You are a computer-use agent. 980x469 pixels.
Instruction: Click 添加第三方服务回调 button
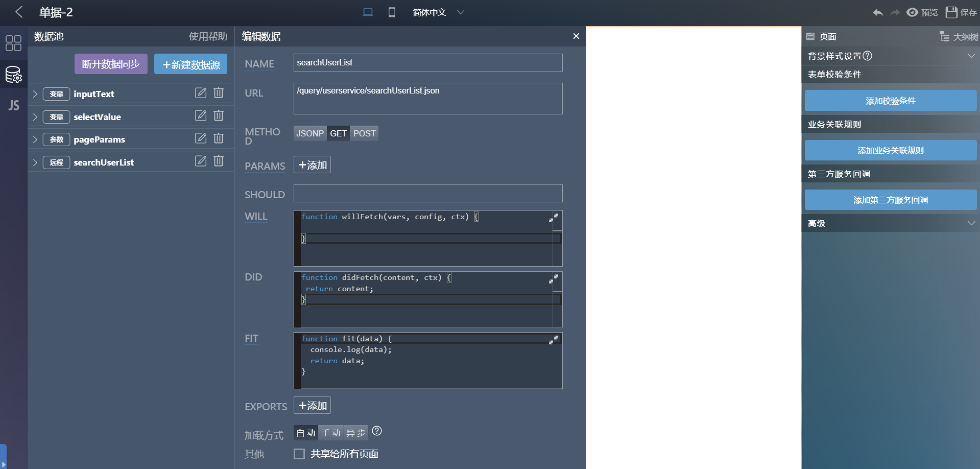891,200
